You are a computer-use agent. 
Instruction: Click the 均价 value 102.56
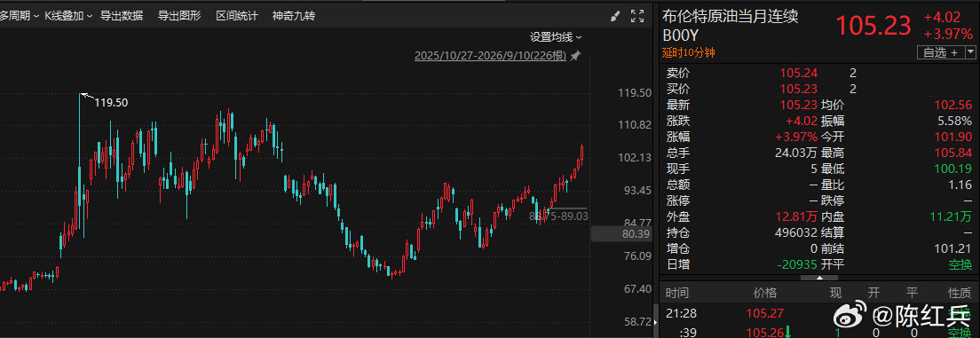pos(953,105)
